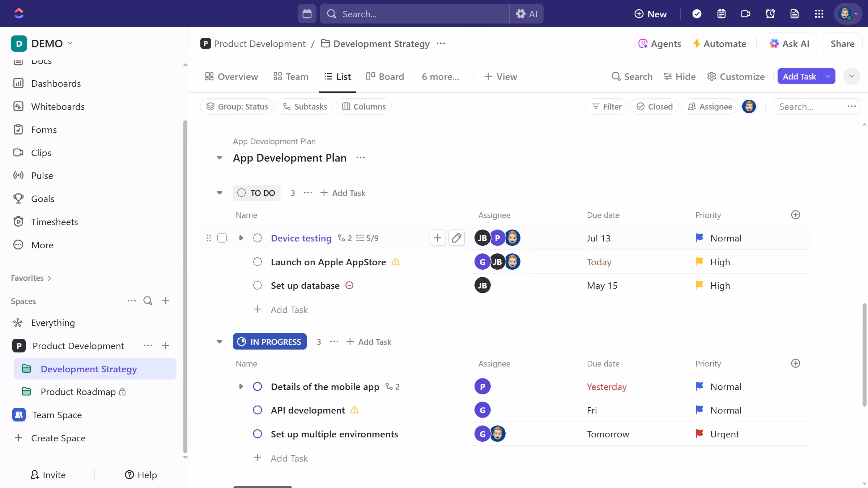This screenshot has width=868, height=488.
Task: Click the Normal priority flag on Device testing
Action: (x=699, y=238)
